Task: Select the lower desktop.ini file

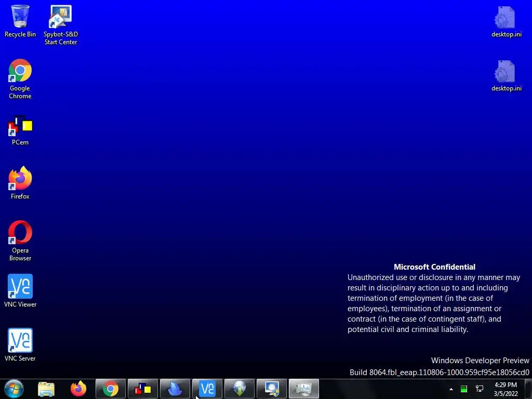Action: pos(506,76)
